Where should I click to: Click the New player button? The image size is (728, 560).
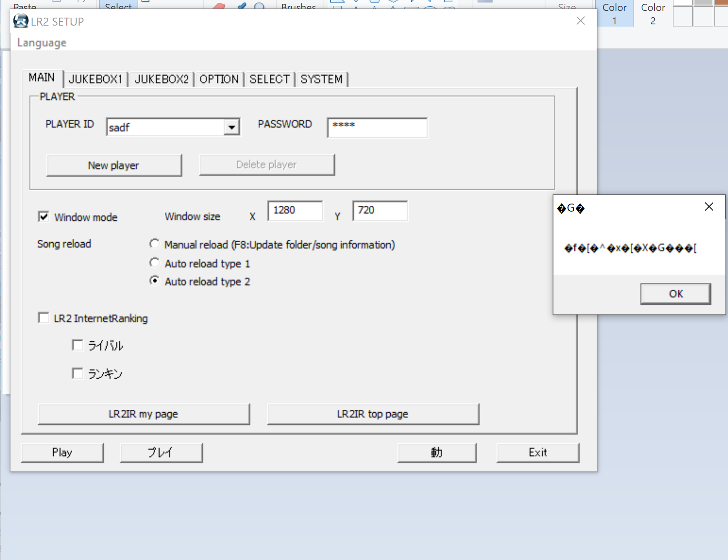click(114, 165)
